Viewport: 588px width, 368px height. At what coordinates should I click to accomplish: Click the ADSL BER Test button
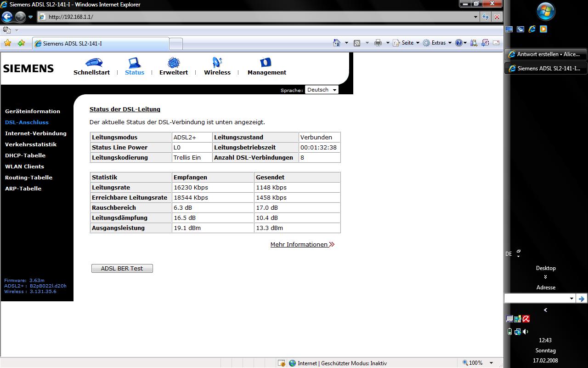pyautogui.click(x=122, y=269)
